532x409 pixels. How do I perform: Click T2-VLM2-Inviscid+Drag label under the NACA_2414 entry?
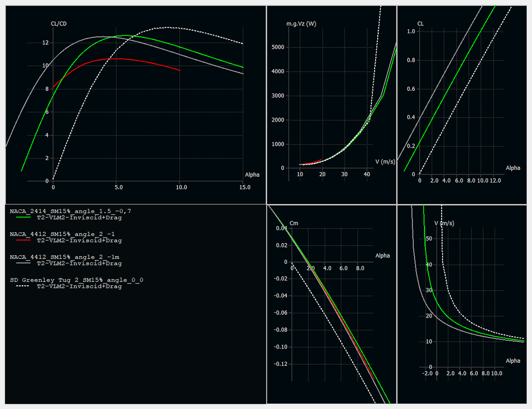pyautogui.click(x=79, y=218)
